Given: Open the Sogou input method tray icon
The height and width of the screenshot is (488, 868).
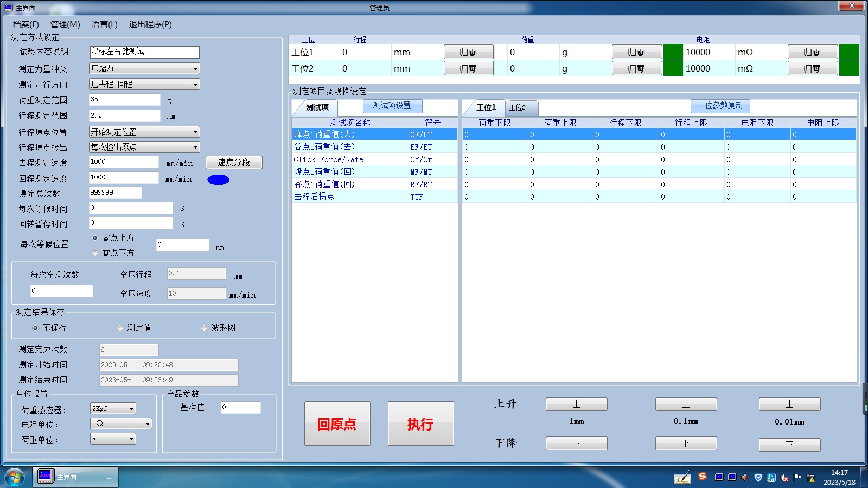Looking at the screenshot, I should coord(703,476).
